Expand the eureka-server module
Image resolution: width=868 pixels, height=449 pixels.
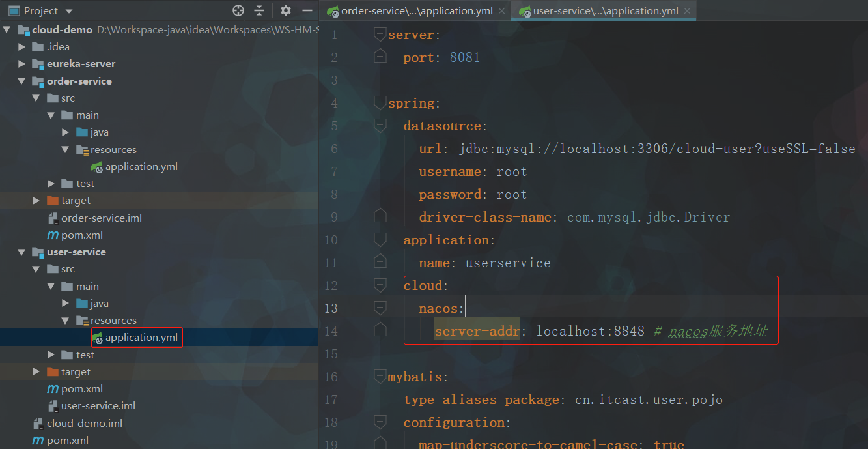[x=22, y=64]
